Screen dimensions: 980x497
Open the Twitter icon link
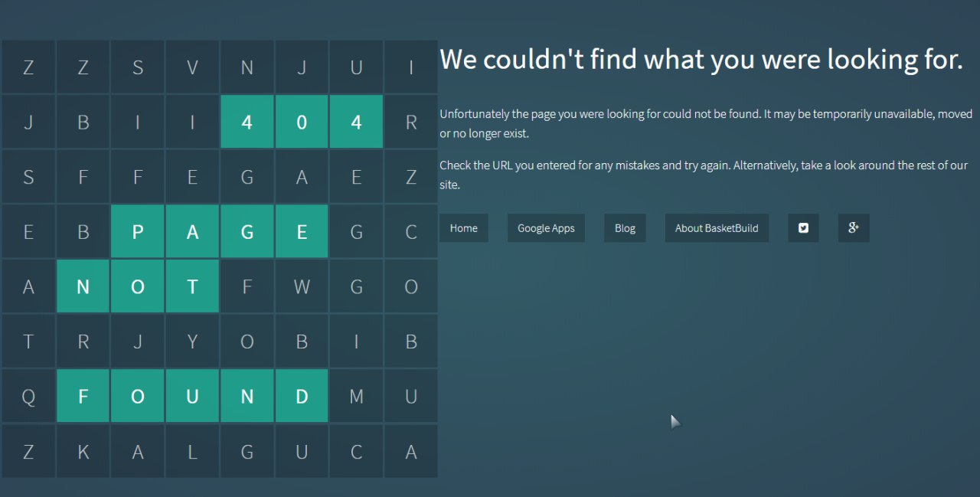[803, 228]
